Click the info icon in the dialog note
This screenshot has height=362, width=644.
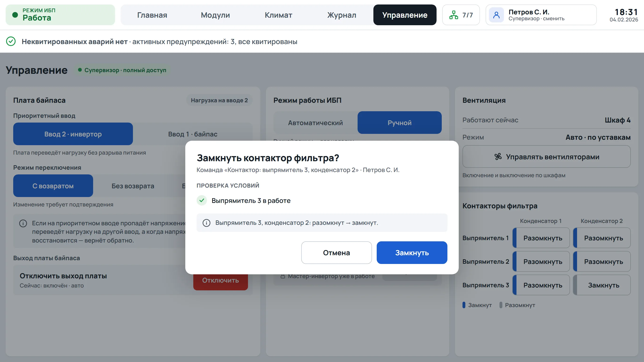[x=206, y=223]
